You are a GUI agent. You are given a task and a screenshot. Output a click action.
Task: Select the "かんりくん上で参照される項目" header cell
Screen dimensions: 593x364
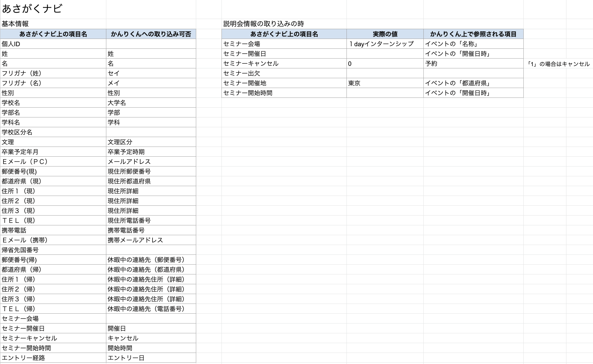pos(473,34)
